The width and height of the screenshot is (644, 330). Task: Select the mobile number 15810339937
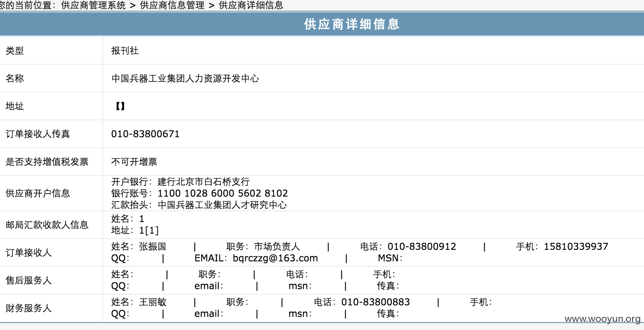(x=576, y=246)
